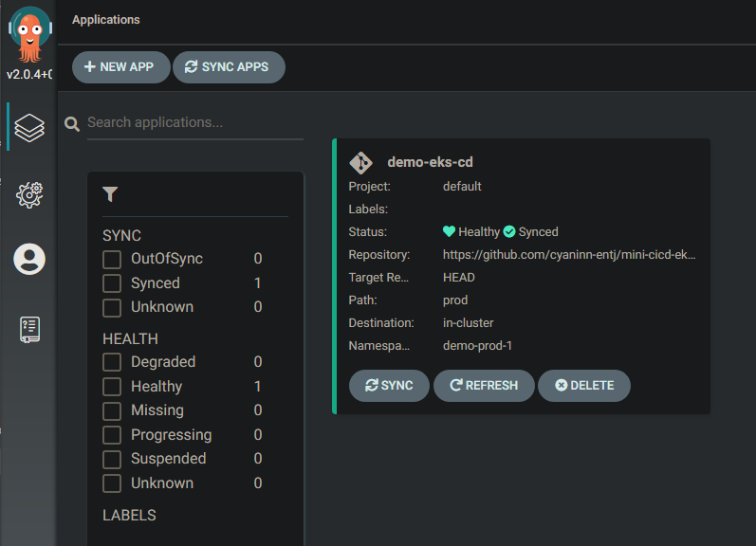Click the filter funnel icon
Screen dimensions: 756x546
pyautogui.click(x=110, y=194)
